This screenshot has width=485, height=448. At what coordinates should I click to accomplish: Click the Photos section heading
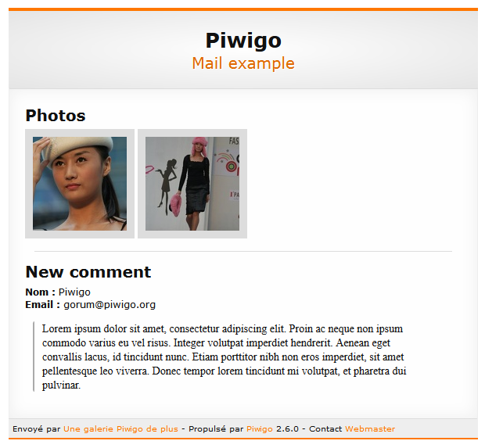56,116
